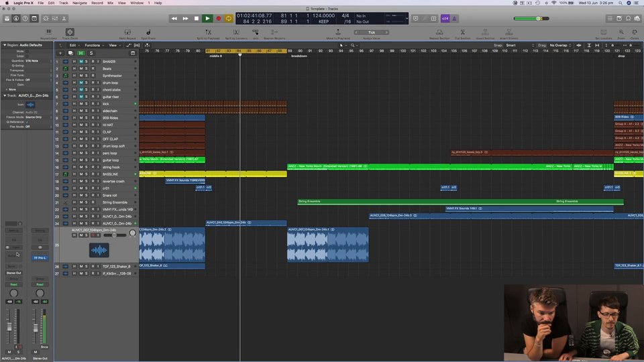Toggle the Toolbar display icon
Viewport: 644px width, 362px height.
(x=34, y=19)
